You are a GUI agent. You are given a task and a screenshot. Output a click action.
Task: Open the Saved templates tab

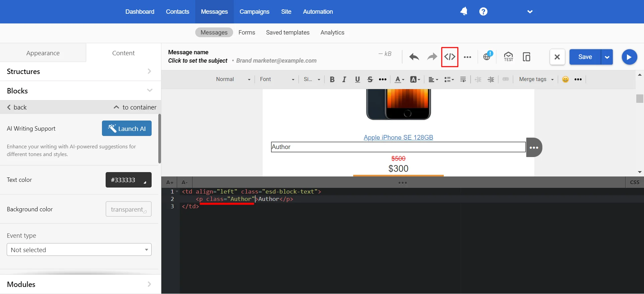click(x=288, y=32)
